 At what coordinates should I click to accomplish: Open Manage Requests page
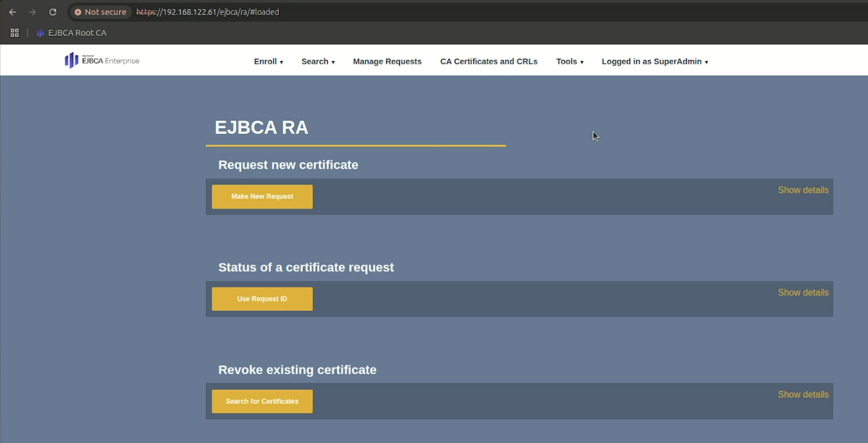(387, 62)
